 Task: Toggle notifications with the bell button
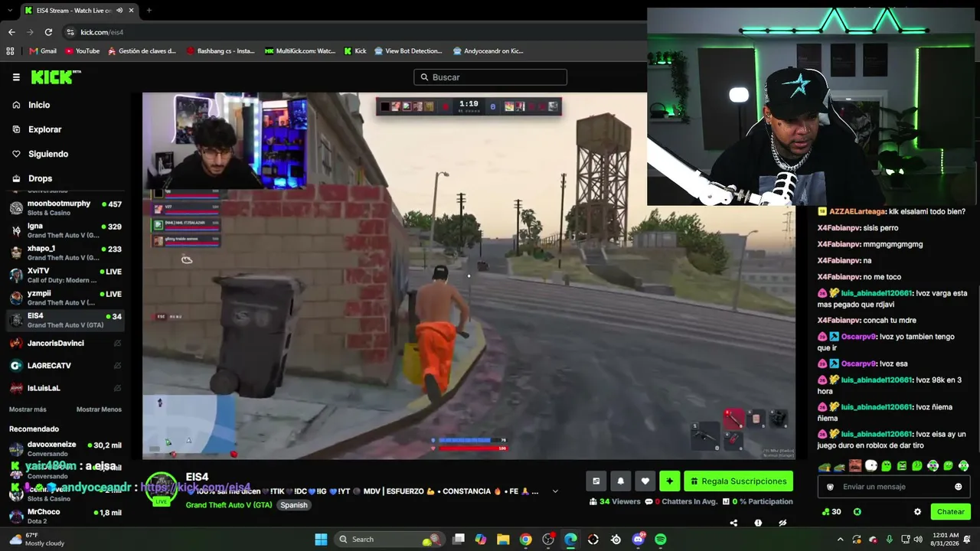tap(621, 481)
